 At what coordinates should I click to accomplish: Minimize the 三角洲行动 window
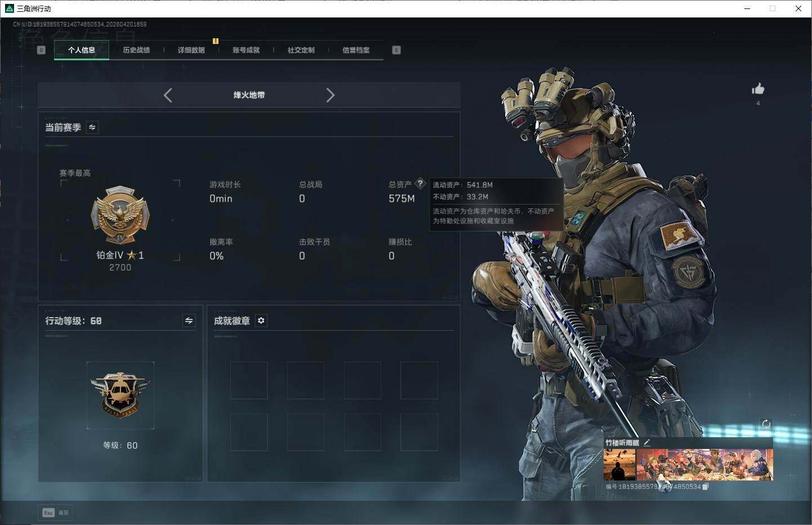(x=748, y=8)
